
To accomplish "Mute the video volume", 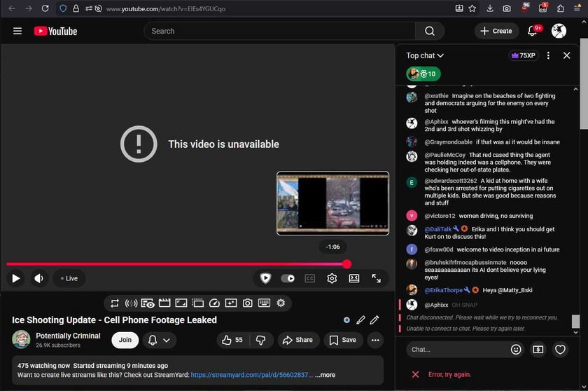I will click(38, 278).
